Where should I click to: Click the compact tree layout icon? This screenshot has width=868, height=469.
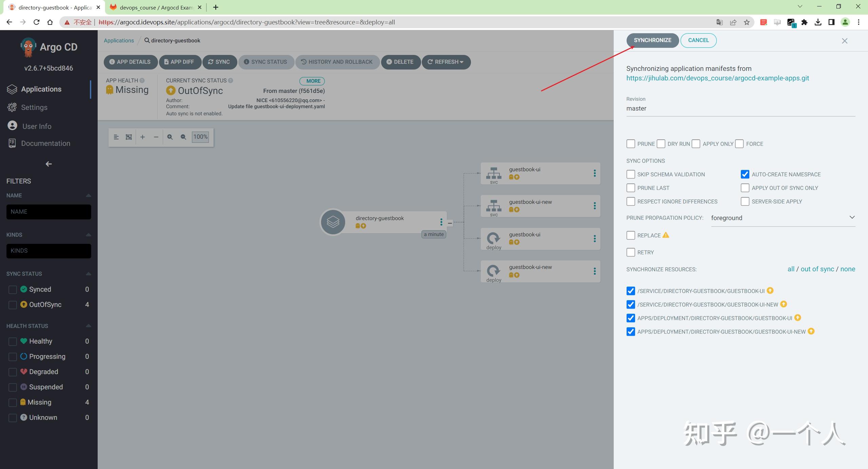tap(116, 137)
